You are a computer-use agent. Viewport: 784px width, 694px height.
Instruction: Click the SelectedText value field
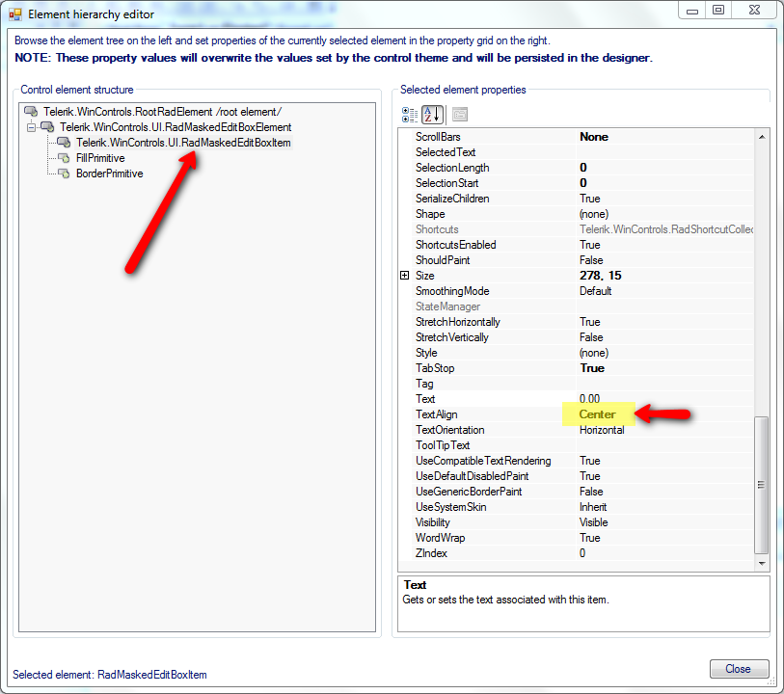[665, 152]
